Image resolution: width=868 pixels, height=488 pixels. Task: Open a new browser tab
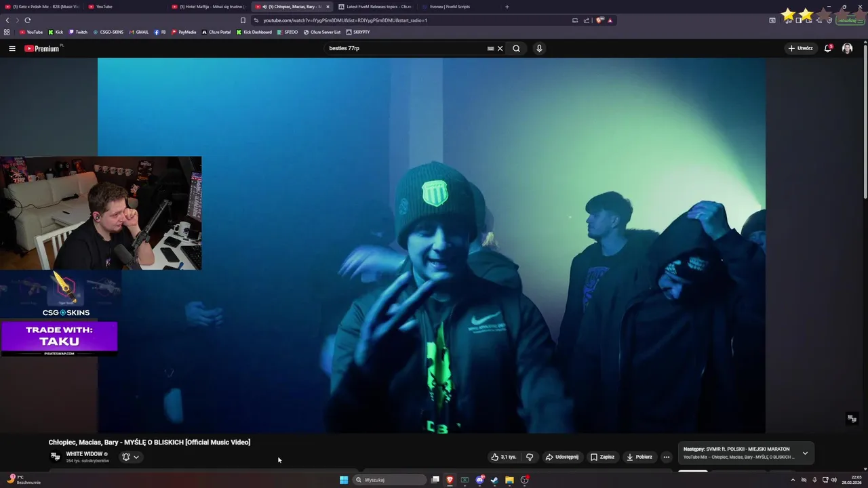[x=507, y=7]
